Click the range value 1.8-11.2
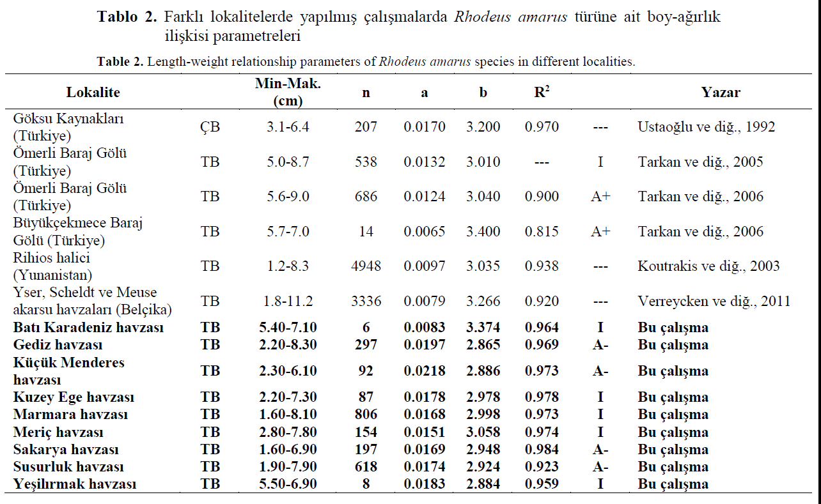 click(x=288, y=301)
